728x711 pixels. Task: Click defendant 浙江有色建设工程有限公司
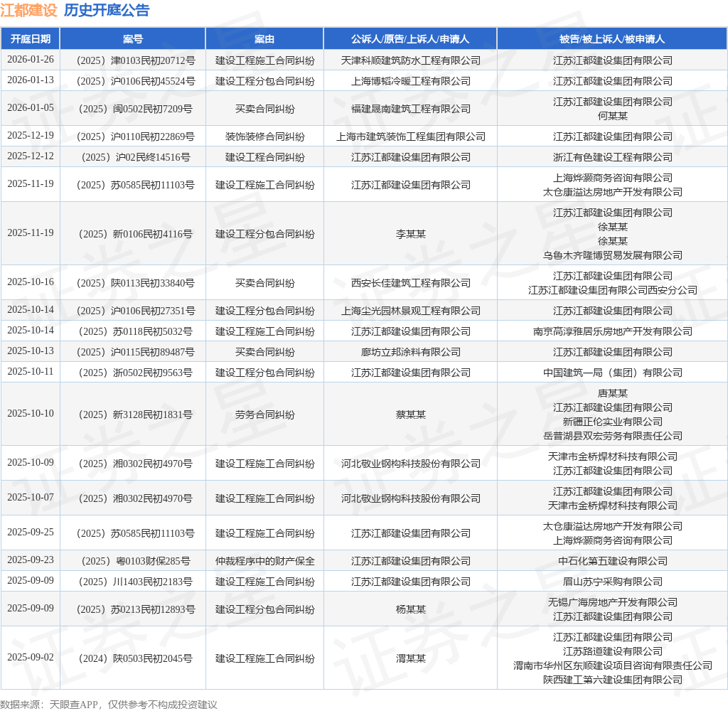click(x=612, y=157)
